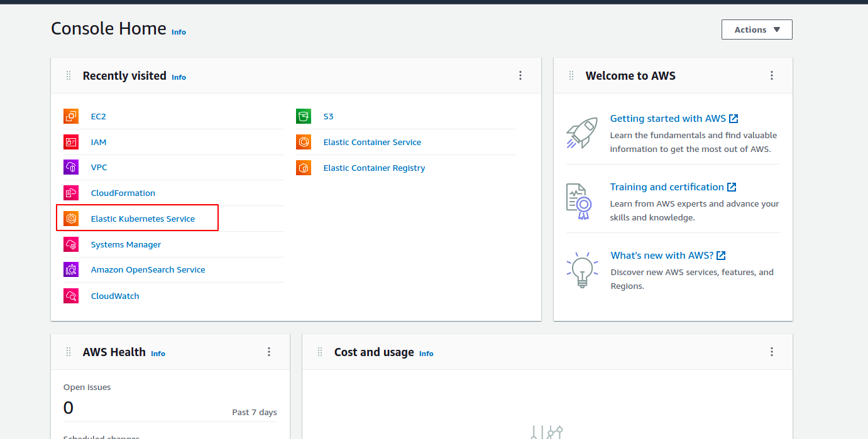Go to Systems Manager

click(126, 244)
